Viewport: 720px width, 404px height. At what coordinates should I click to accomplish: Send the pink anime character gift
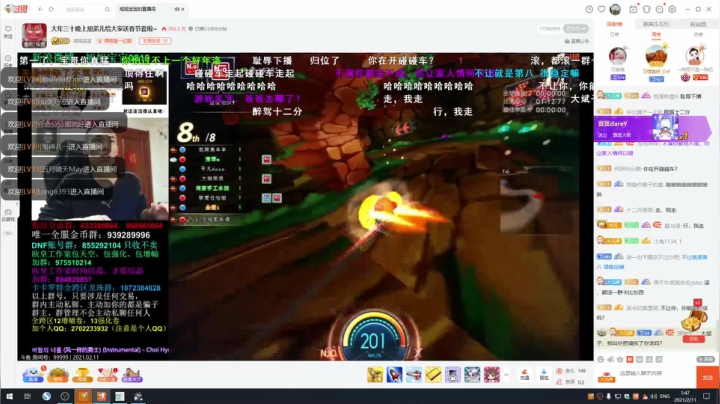[x=491, y=375]
